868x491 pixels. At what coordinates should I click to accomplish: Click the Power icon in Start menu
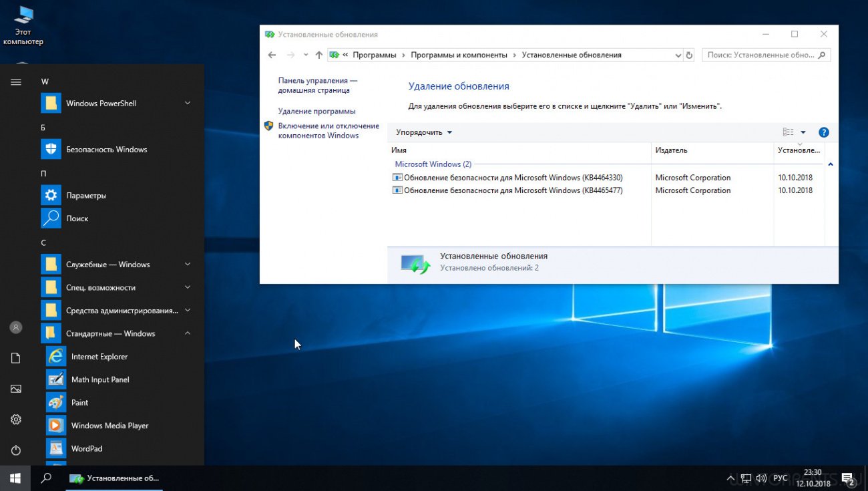tap(16, 450)
